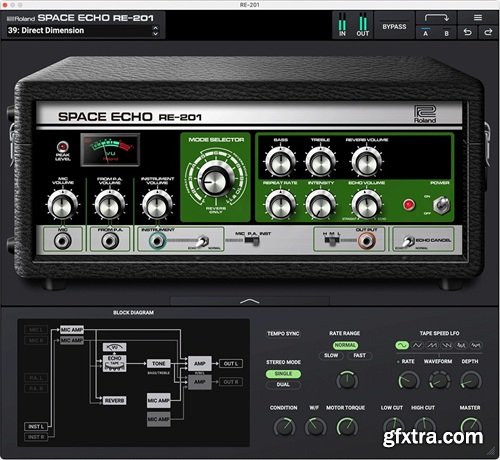The width and height of the screenshot is (500, 460).
Task: Click the red Peak Level lamp
Action: [62, 146]
